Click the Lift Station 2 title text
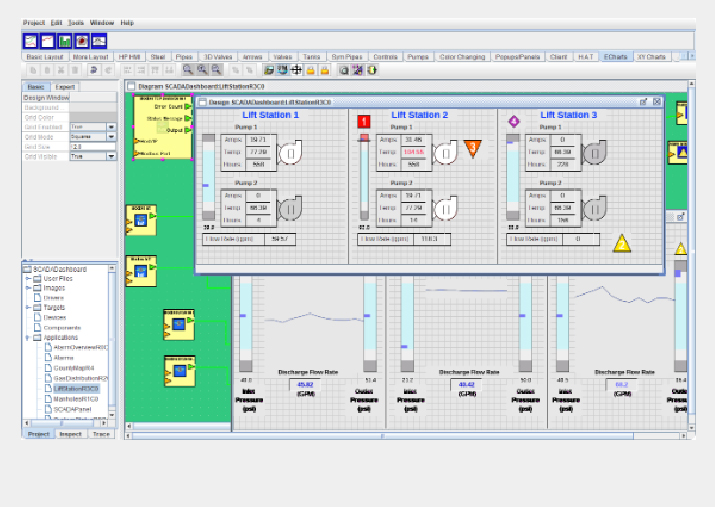 click(x=420, y=115)
